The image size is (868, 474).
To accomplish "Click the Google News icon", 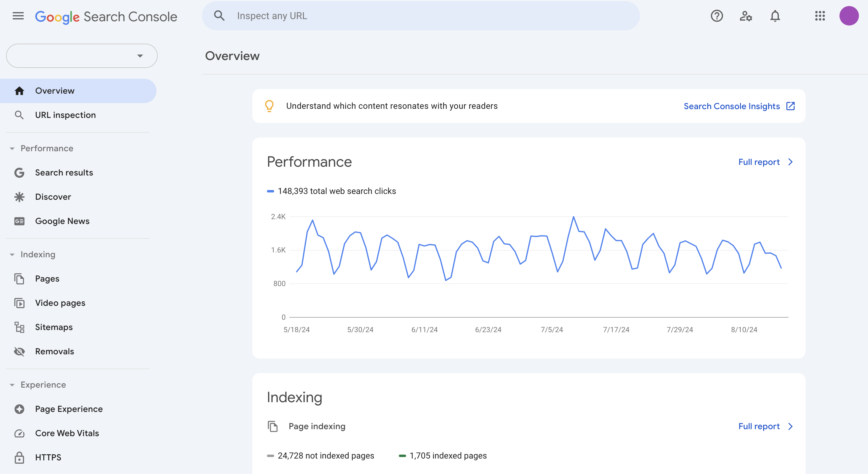I will pyautogui.click(x=19, y=221).
